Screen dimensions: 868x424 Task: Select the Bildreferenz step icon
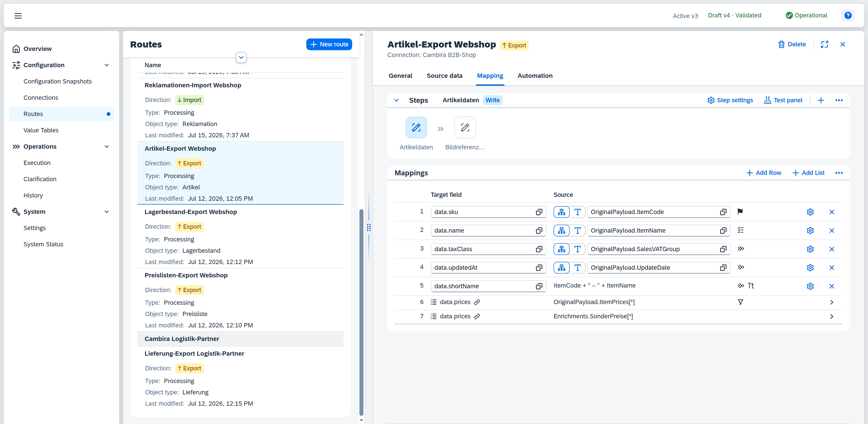465,128
